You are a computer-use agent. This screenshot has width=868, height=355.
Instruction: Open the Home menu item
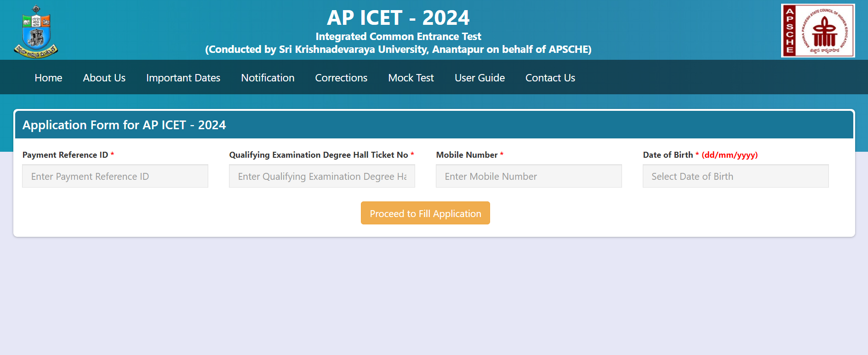48,78
